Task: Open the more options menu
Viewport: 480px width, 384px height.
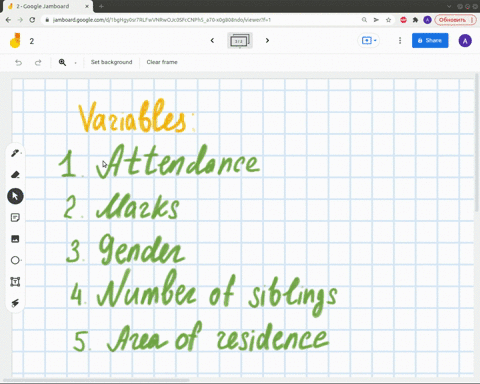Action: point(400,41)
